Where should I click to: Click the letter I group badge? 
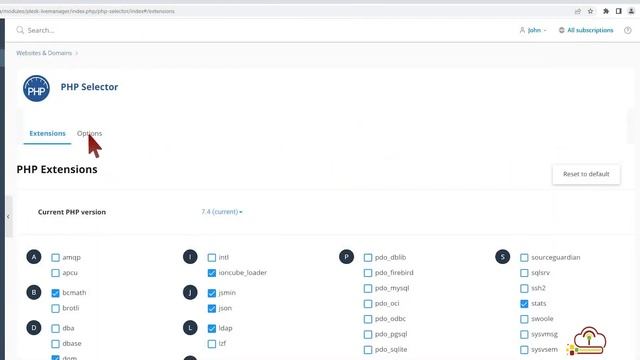(190, 257)
